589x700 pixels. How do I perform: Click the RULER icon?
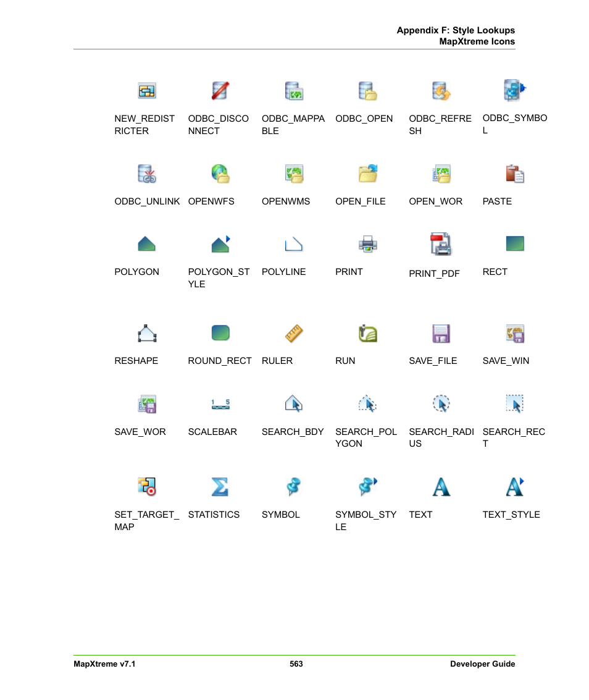pyautogui.click(x=294, y=333)
